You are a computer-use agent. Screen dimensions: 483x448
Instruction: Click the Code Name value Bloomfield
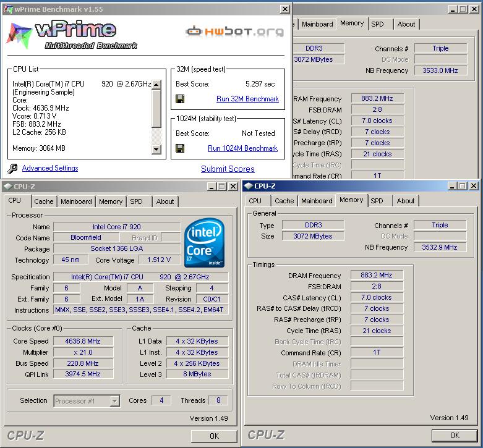click(86, 237)
